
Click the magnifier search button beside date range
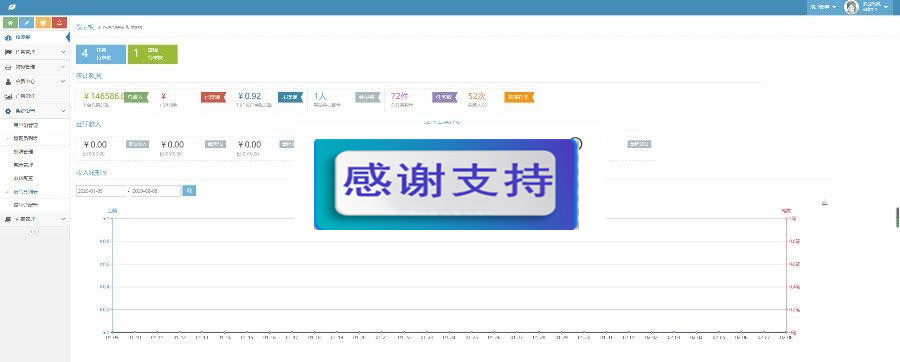pyautogui.click(x=189, y=190)
